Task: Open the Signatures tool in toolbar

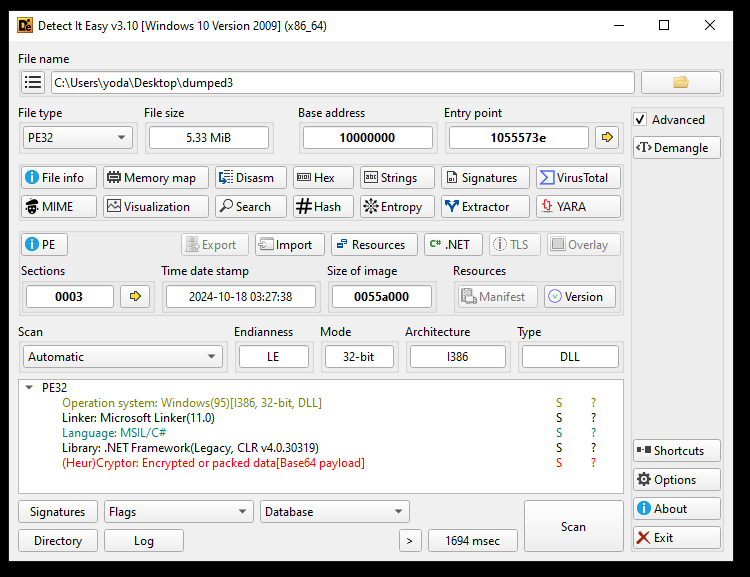Action: click(x=485, y=178)
